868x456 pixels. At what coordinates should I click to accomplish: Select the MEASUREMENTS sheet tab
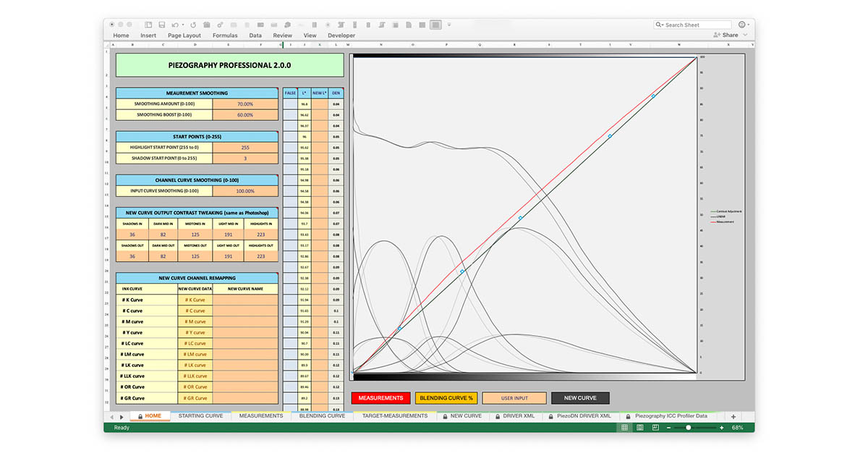260,416
